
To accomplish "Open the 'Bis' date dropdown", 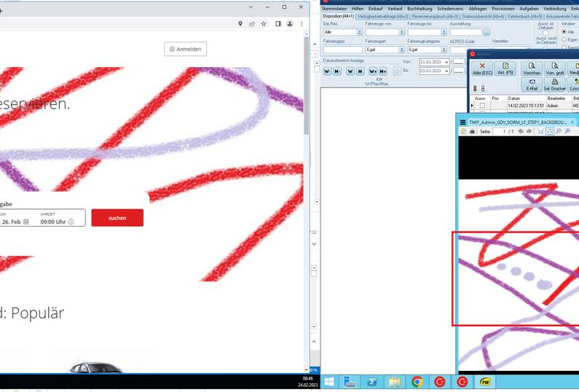I will coord(446,71).
